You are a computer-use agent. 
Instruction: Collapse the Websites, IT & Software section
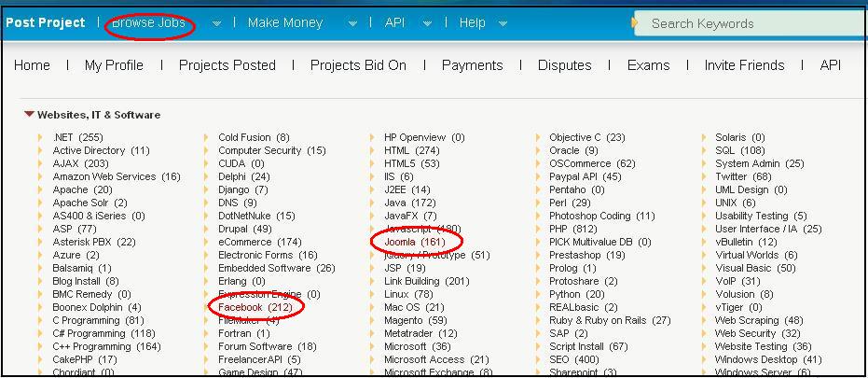(29, 115)
